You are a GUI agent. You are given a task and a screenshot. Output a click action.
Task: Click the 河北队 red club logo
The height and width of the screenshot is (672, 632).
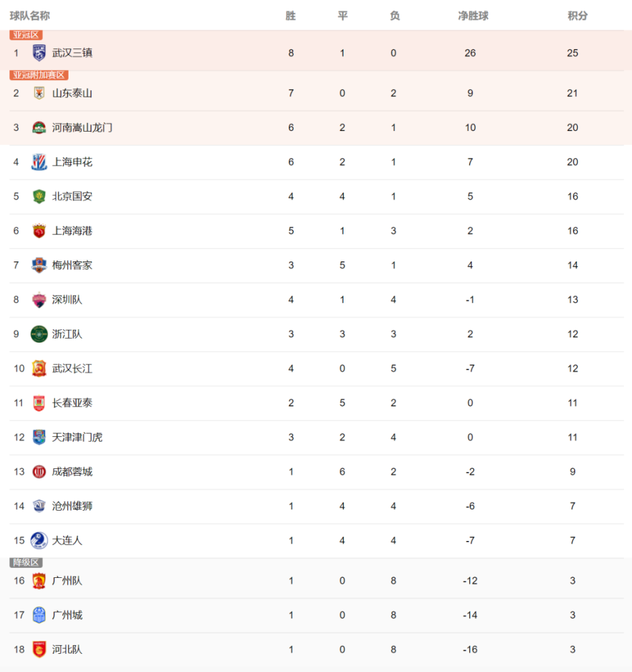[39, 649]
